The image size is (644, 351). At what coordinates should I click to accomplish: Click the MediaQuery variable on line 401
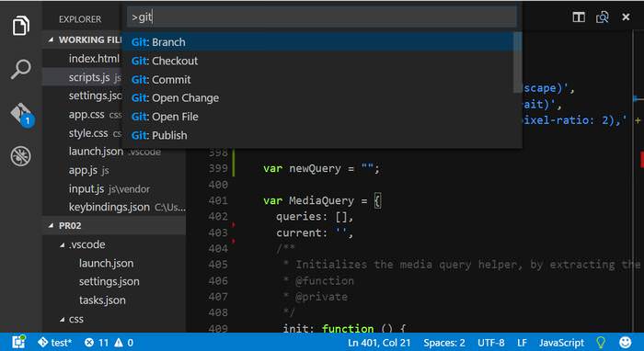(x=321, y=200)
